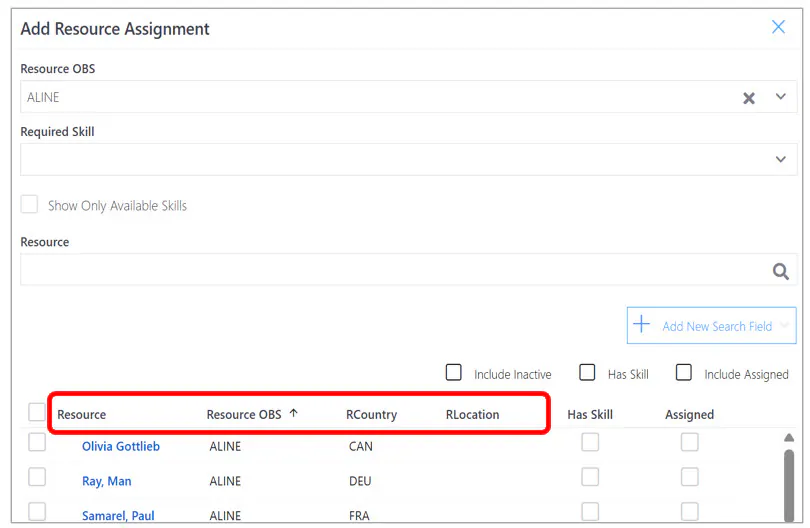Viewport: 810px width, 528px height.
Task: Expand the Resource OBS dropdown arrow
Action: pyautogui.click(x=781, y=97)
